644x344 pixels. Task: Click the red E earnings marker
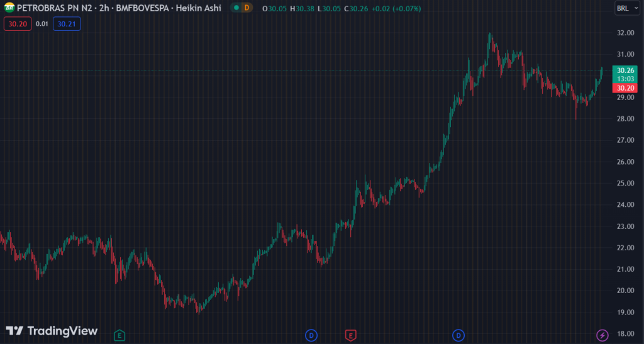pos(350,335)
